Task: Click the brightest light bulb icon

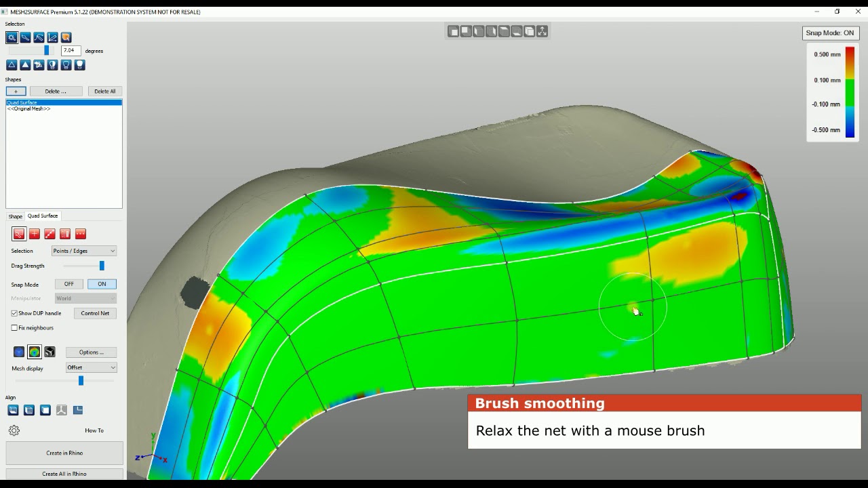Action: pyautogui.click(x=79, y=65)
